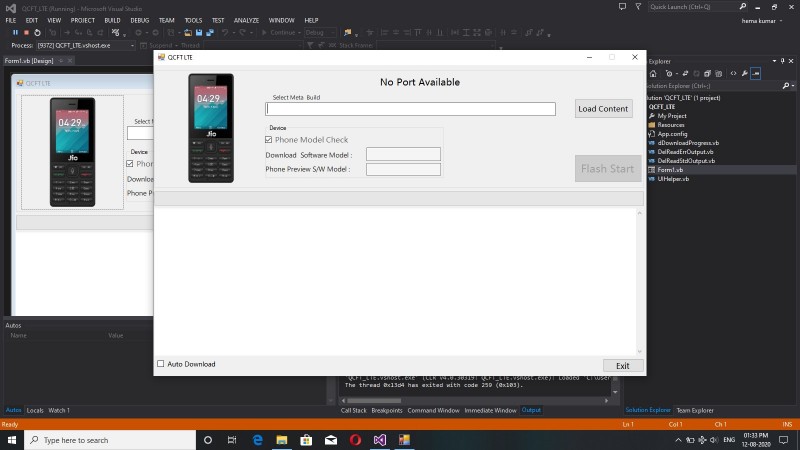Open File Explorer from the taskbar
Screen dimensions: 800x450
(x=282, y=440)
